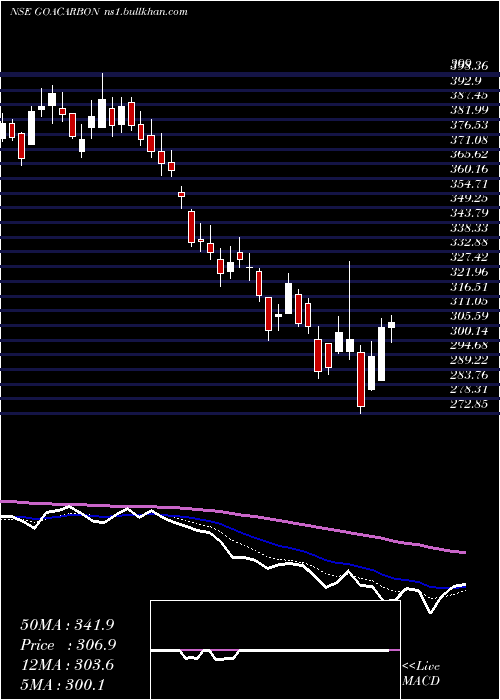This screenshot has height=700, width=500.
Task: Click the Live MACD label
Action: point(421,674)
